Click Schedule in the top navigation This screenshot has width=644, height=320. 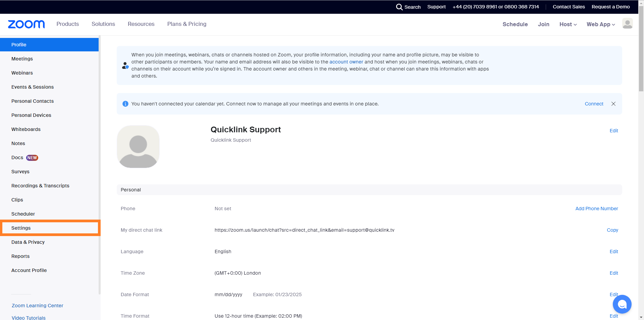coord(515,24)
